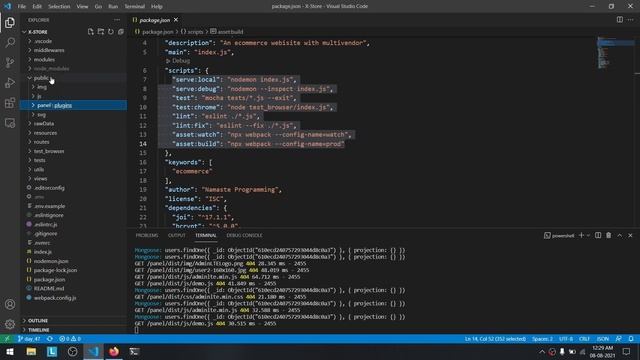Click the feedback icon in status bar

pos(619,339)
